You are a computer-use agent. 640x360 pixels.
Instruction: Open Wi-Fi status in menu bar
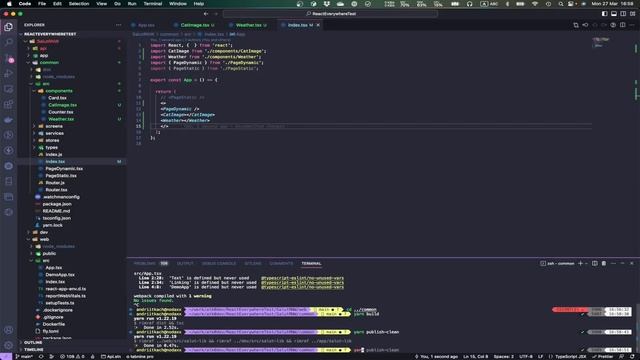[x=535, y=4]
